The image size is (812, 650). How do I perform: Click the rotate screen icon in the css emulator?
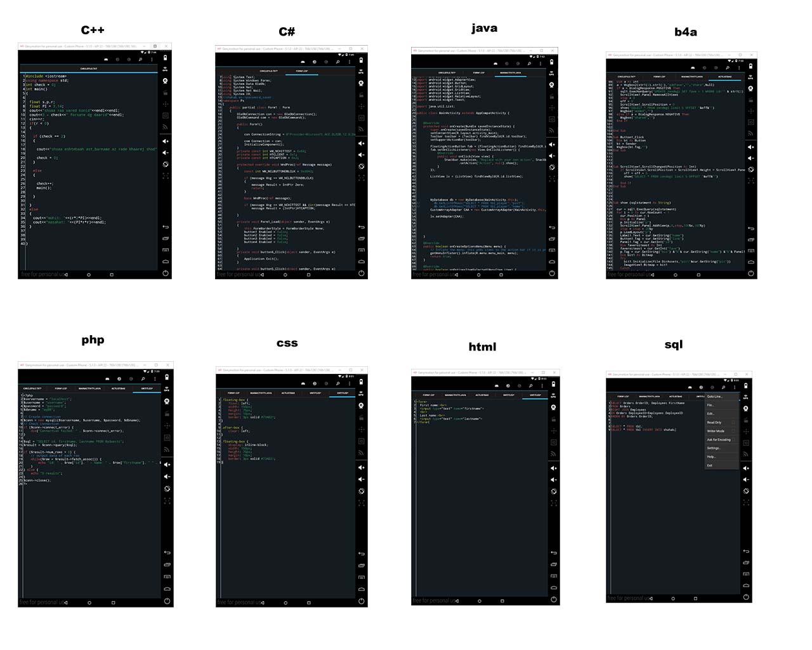pos(361,491)
